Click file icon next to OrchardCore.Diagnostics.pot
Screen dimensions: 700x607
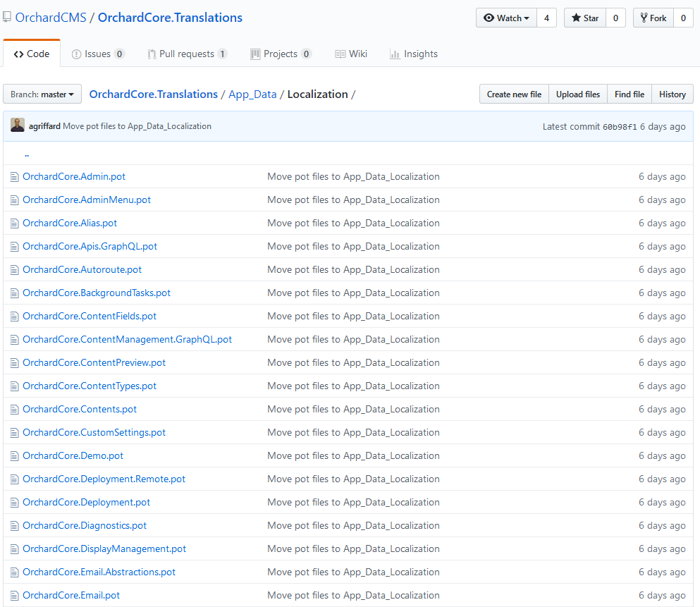click(14, 526)
